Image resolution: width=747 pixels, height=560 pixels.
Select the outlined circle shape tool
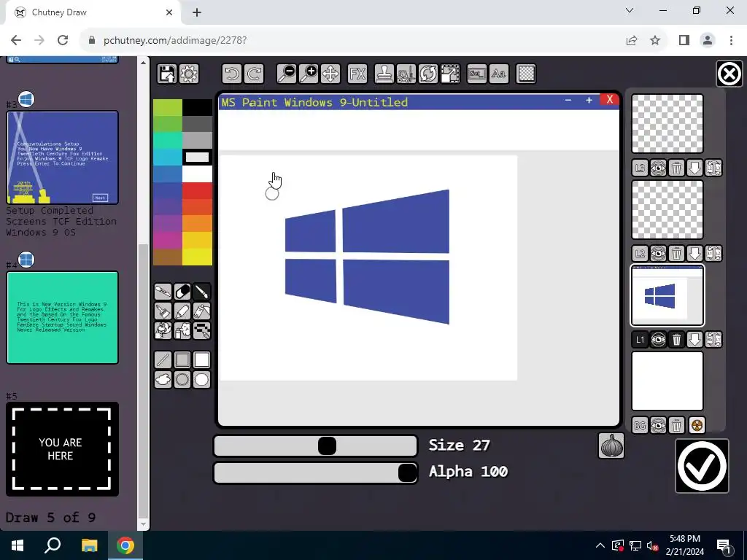[182, 379]
